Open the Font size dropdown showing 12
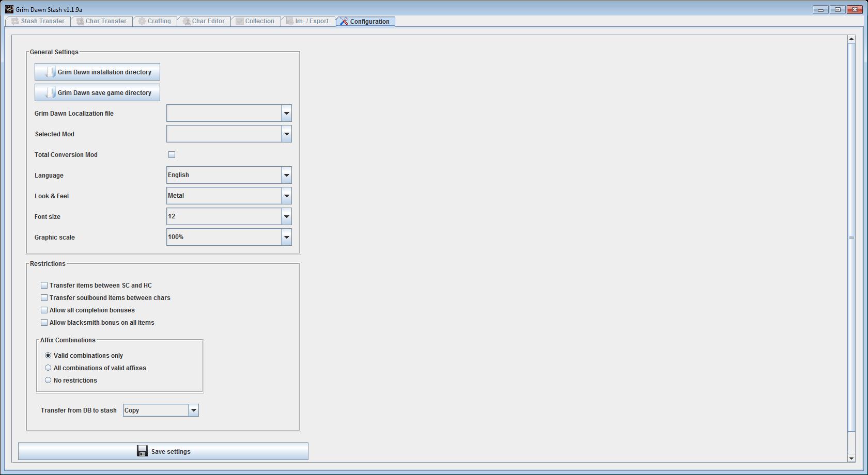 286,216
